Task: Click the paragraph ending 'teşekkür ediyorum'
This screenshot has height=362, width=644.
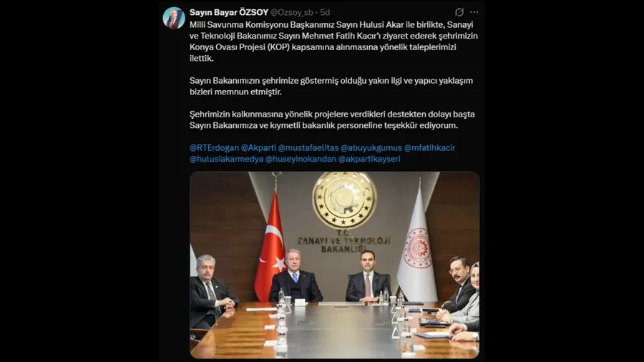Action: coord(332,120)
